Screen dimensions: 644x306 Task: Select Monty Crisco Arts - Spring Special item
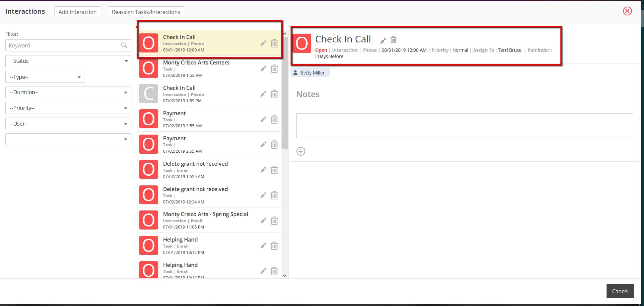(210, 220)
